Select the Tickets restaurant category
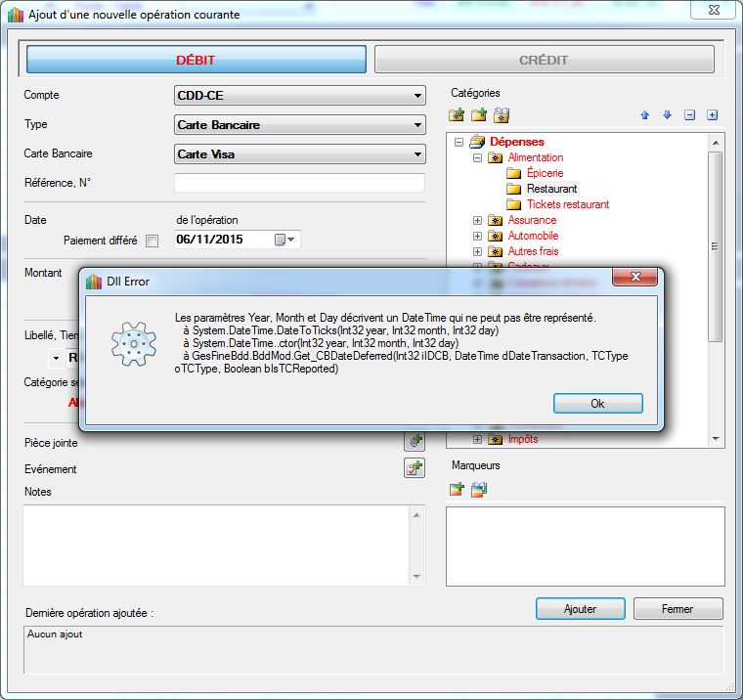 click(x=568, y=204)
